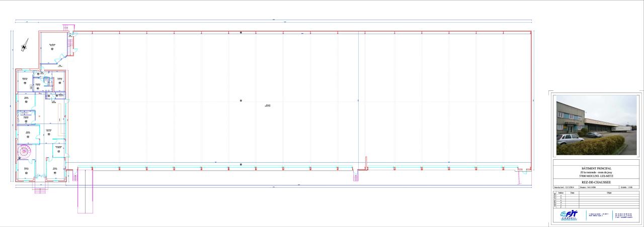The height and width of the screenshot is (227, 644).
Task: Click the magenta stairs at top annex
Action: point(67,27)
